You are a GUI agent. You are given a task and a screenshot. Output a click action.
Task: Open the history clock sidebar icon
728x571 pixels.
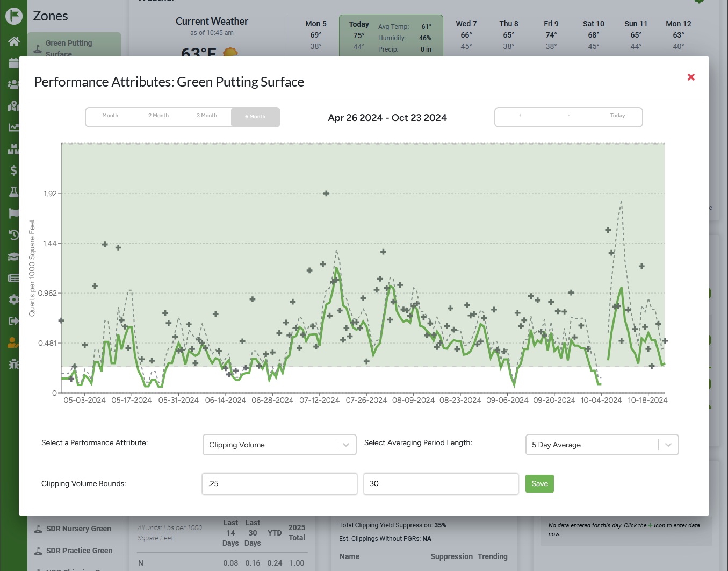click(x=14, y=235)
